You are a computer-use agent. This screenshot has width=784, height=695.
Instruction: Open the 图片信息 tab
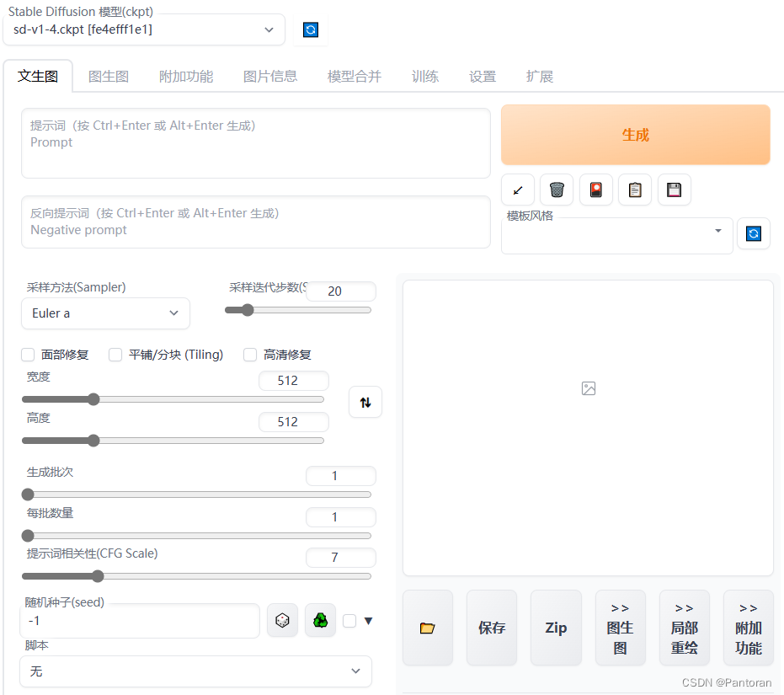[270, 77]
